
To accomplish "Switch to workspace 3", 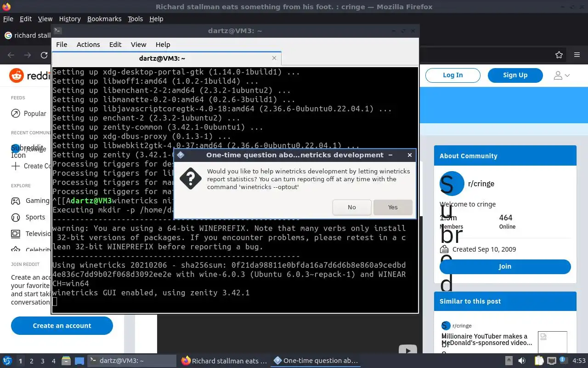I will [x=43, y=361].
